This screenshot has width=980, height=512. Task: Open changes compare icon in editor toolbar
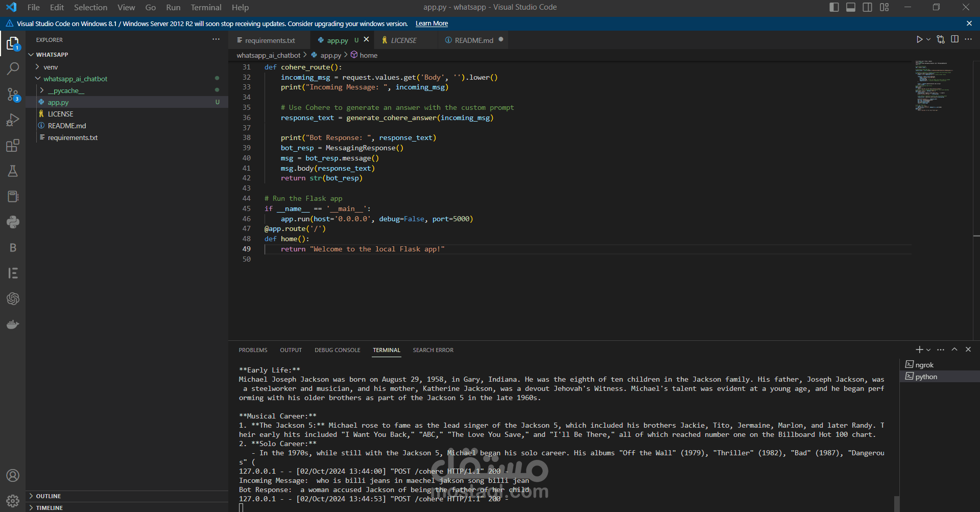pos(941,39)
